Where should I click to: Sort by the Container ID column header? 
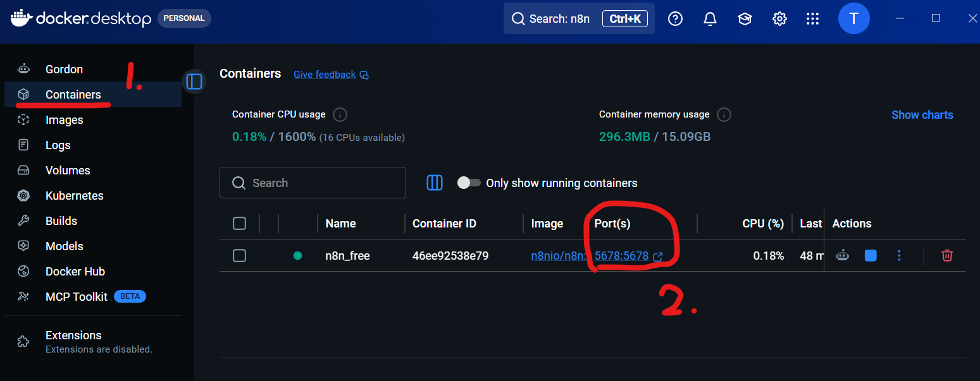[x=444, y=224]
